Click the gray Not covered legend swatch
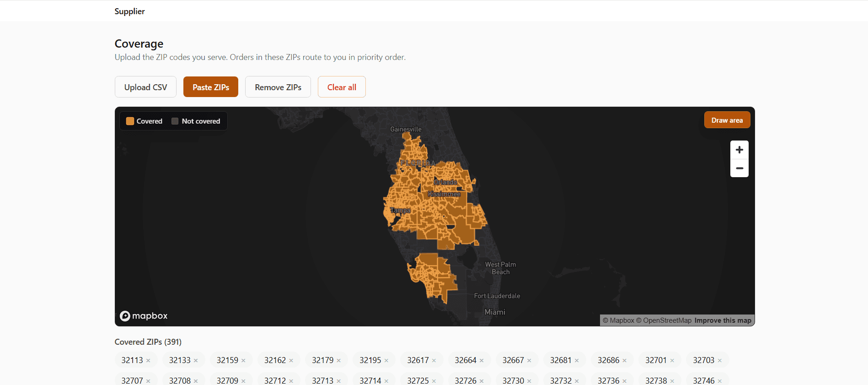 click(175, 121)
